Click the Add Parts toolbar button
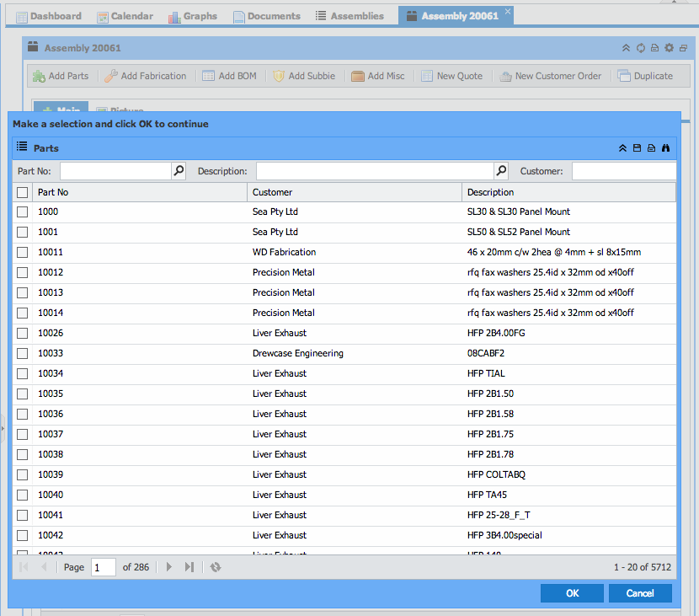The image size is (699, 616). point(61,76)
